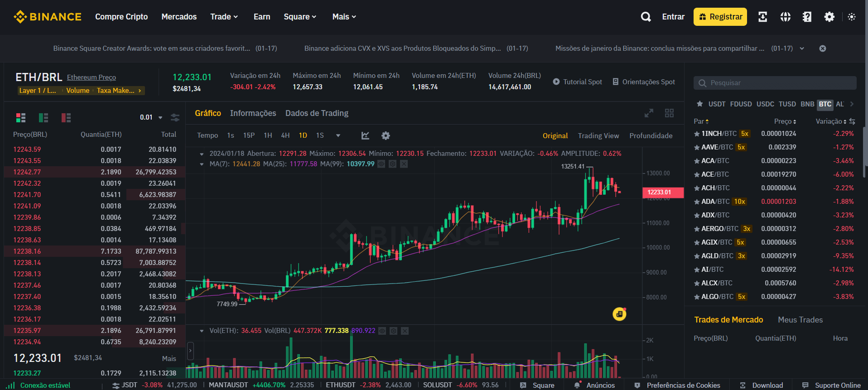Open more time intervals dropdown arrow
The width and height of the screenshot is (868, 390).
[x=338, y=135]
